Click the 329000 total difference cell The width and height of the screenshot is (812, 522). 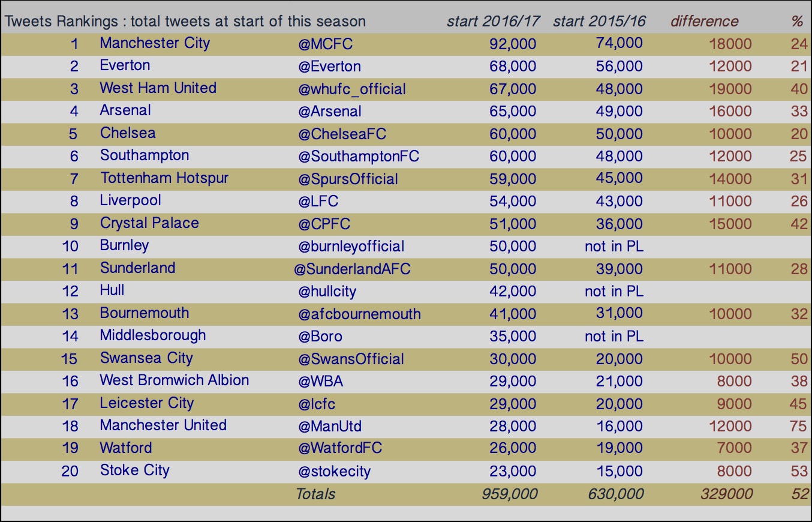coord(727,494)
